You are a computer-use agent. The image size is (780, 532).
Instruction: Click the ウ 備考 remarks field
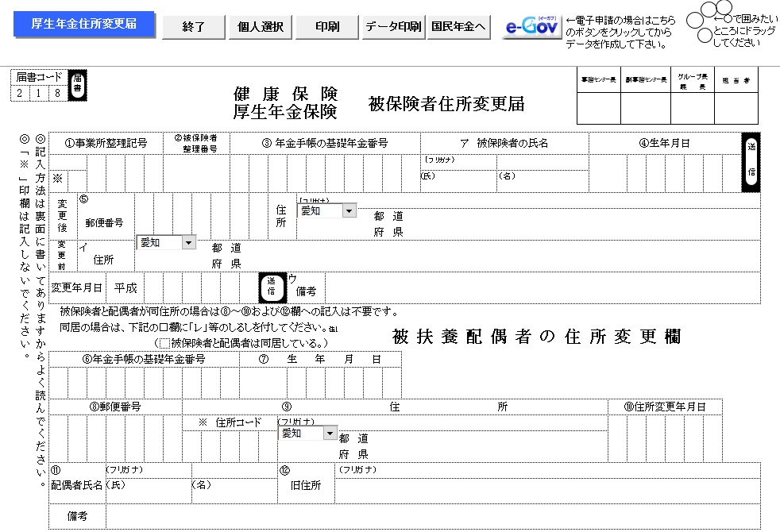tap(543, 288)
